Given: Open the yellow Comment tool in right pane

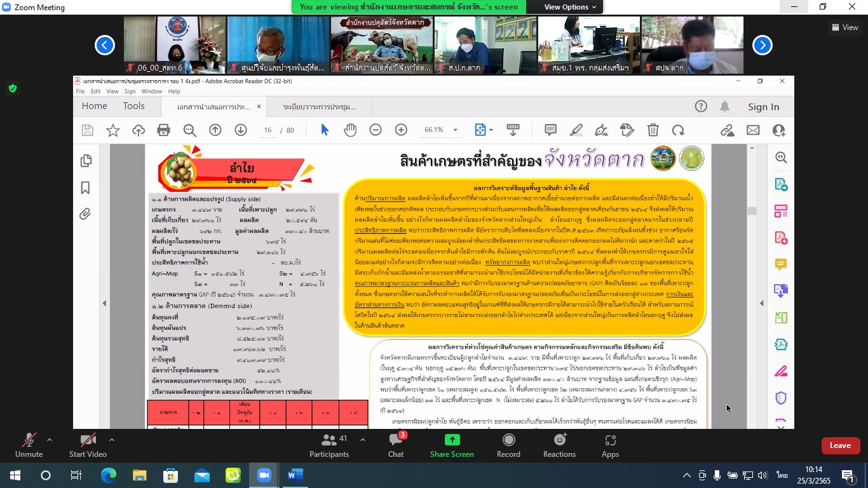Looking at the screenshot, I should (781, 264).
